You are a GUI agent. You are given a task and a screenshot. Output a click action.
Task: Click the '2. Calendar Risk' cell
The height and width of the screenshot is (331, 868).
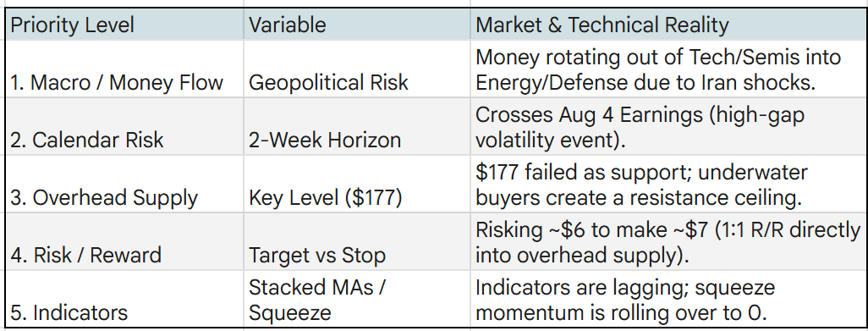(124, 127)
